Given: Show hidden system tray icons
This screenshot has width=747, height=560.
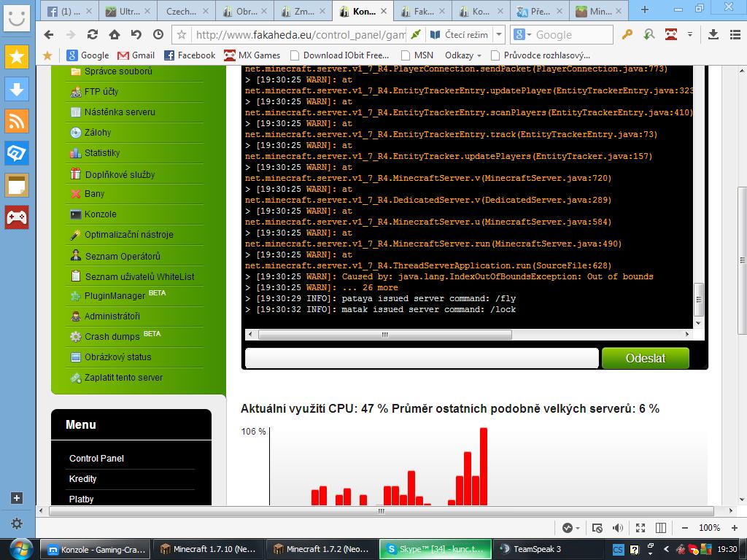Looking at the screenshot, I should point(666,550).
